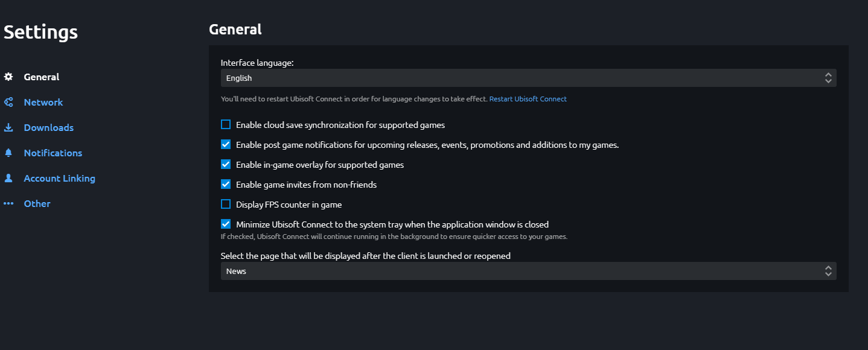Click the Network sidebar icon
Screen dimensions: 868x350
pyautogui.click(x=8, y=102)
